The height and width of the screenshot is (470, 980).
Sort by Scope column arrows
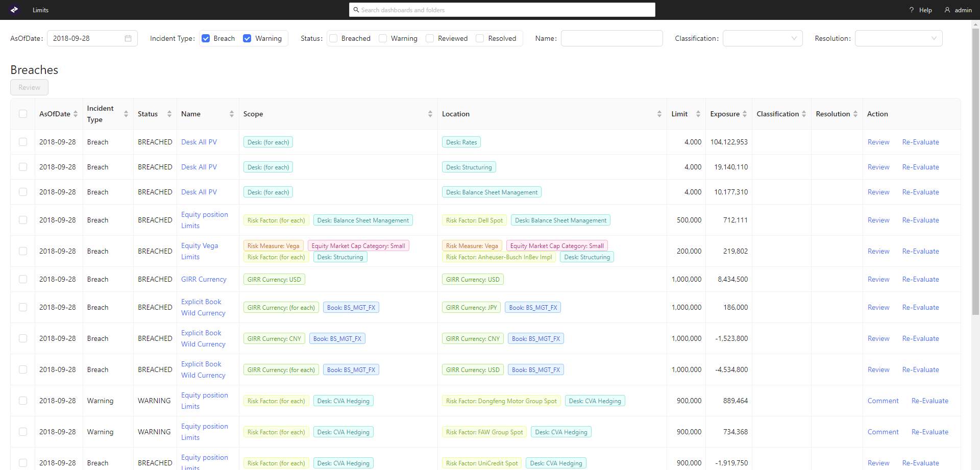pos(430,114)
